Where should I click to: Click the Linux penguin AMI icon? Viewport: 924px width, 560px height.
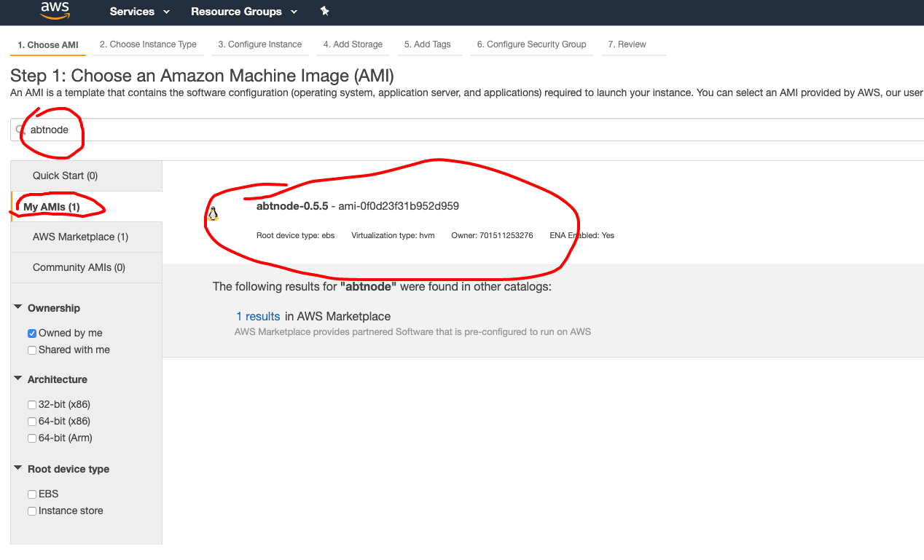[x=213, y=213]
